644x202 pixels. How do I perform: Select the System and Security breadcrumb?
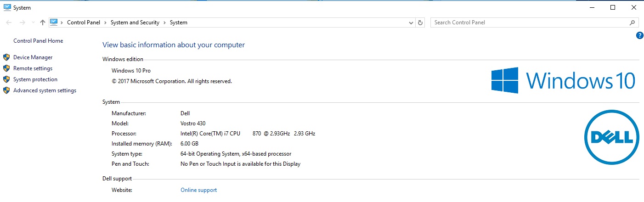(x=135, y=22)
